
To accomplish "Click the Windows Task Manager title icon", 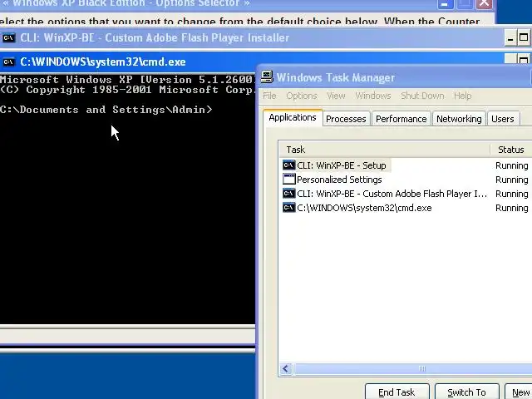I will pos(267,77).
